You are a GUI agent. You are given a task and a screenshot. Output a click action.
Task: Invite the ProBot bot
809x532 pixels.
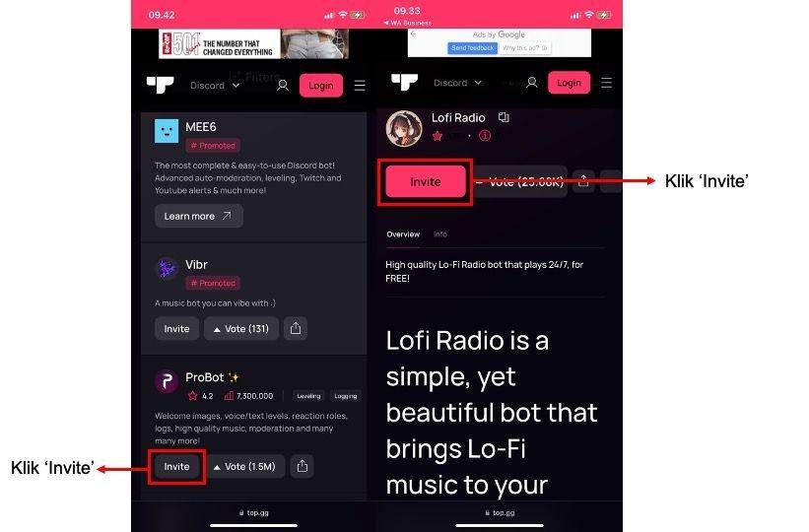pos(176,466)
